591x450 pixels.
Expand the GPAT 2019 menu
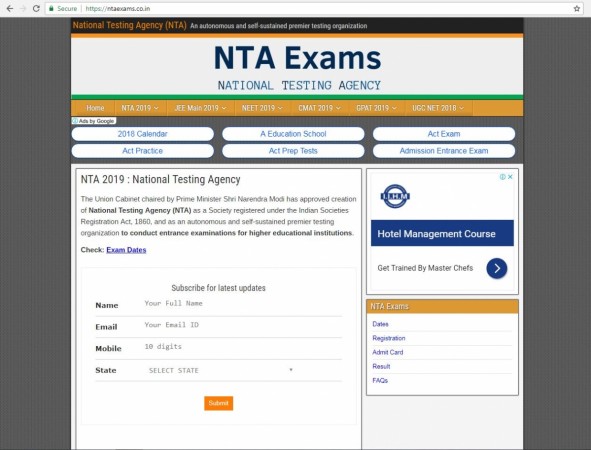[x=377, y=108]
